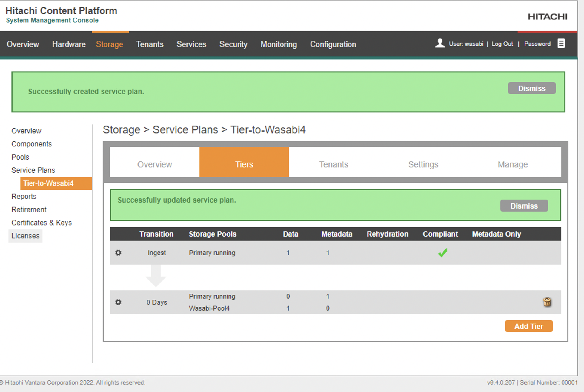Viewport: 584px width, 392px height.
Task: Click the Log Out link
Action: [502, 44]
